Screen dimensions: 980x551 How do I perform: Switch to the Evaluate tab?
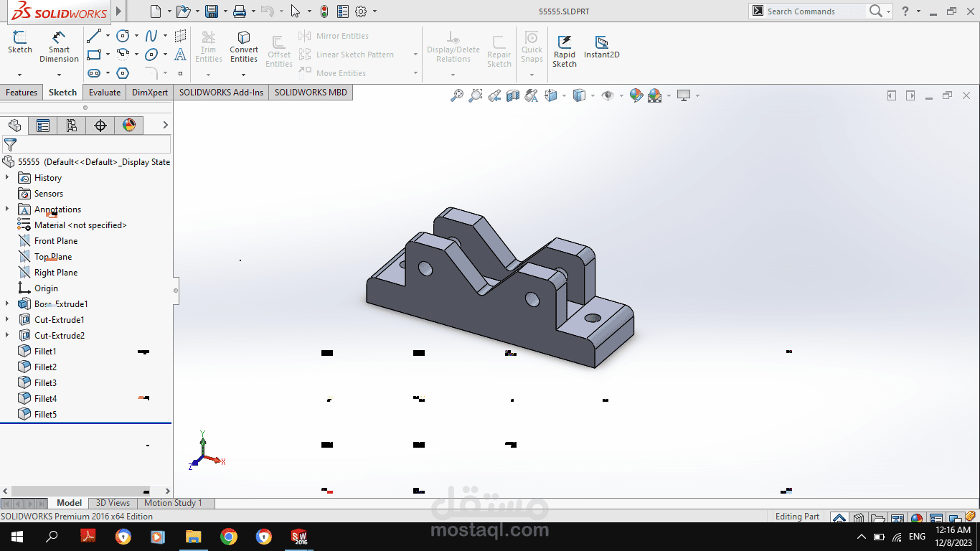click(105, 93)
